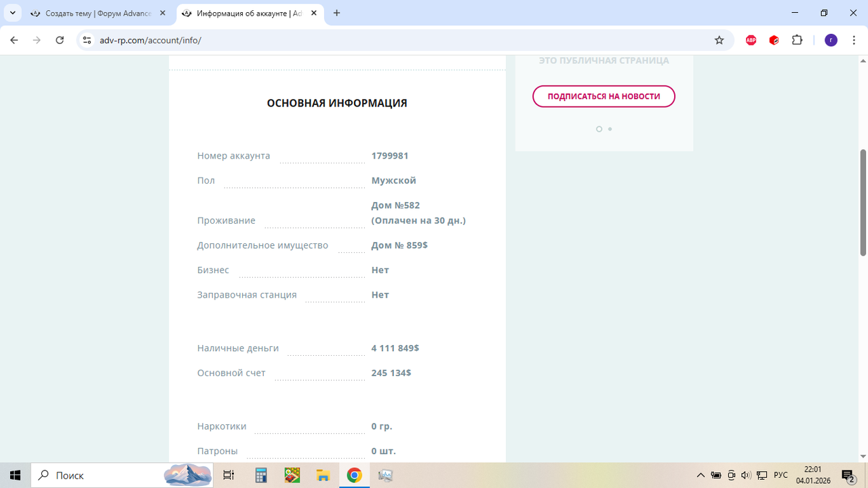868x488 pixels.
Task: Show hidden system tray icons
Action: pos(701,475)
